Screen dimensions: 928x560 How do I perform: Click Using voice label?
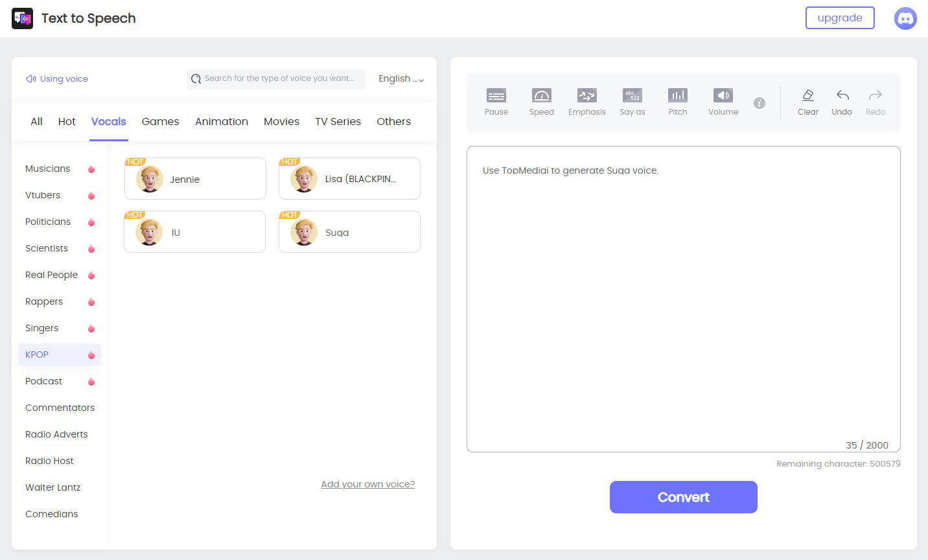64,79
